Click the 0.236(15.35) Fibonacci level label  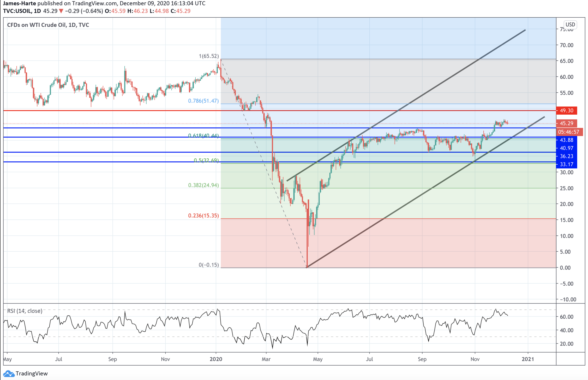(203, 216)
